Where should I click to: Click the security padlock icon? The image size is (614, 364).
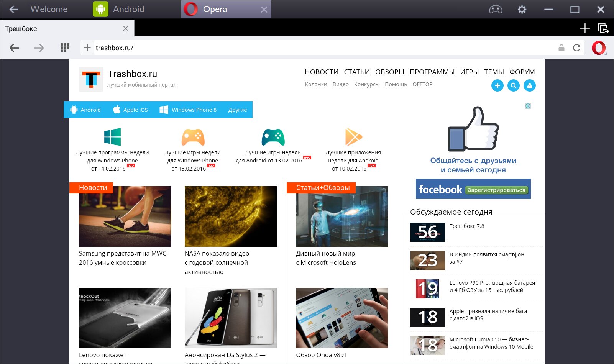point(561,48)
